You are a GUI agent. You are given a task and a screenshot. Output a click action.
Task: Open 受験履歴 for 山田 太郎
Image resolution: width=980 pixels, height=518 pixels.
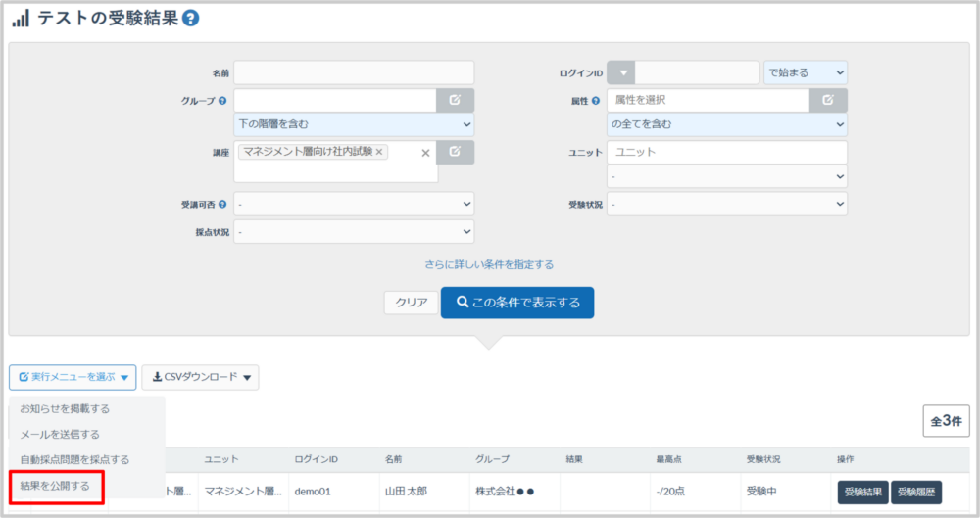click(915, 492)
